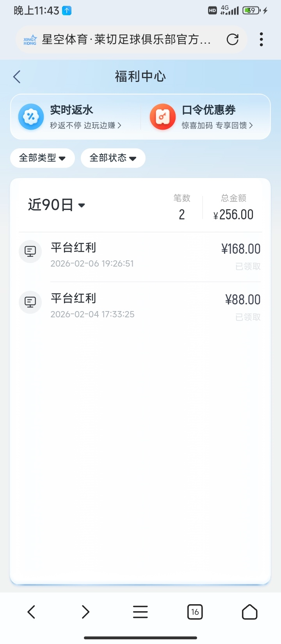
Task: Click the icon beside the 2026-02-04 record
Action: (x=30, y=302)
